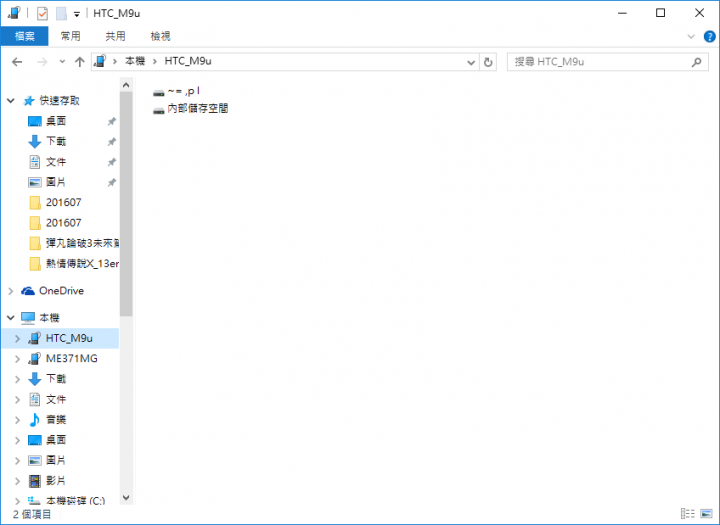The height and width of the screenshot is (525, 720).
Task: Expand the HTC_M9u device node
Action: coord(17,338)
